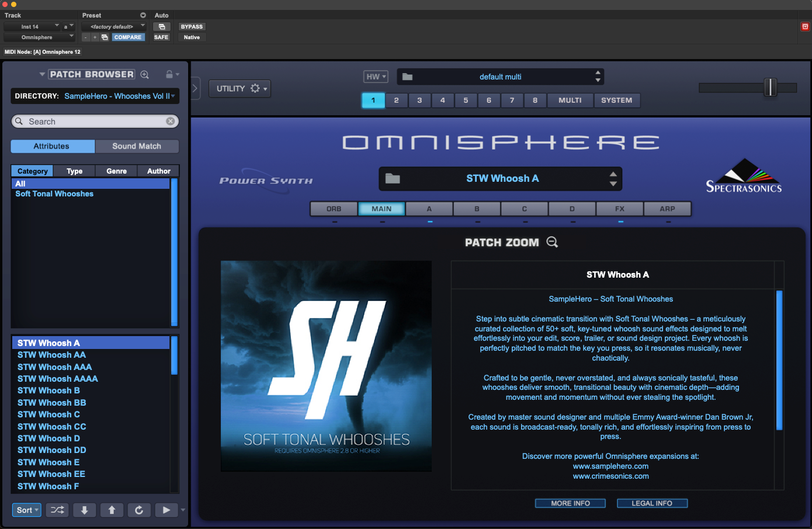This screenshot has width=812, height=529.
Task: Select part 1 tab
Action: (373, 100)
